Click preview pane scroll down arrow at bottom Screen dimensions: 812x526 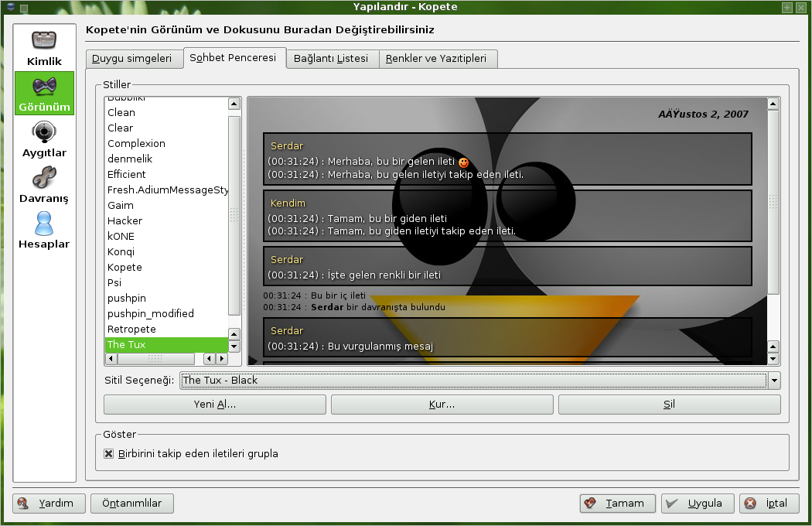coord(773,359)
